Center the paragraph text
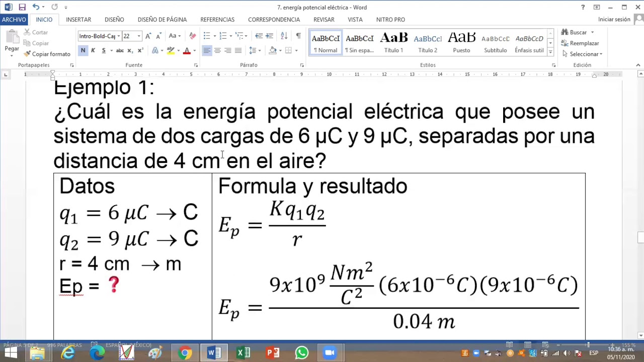 coord(217,50)
